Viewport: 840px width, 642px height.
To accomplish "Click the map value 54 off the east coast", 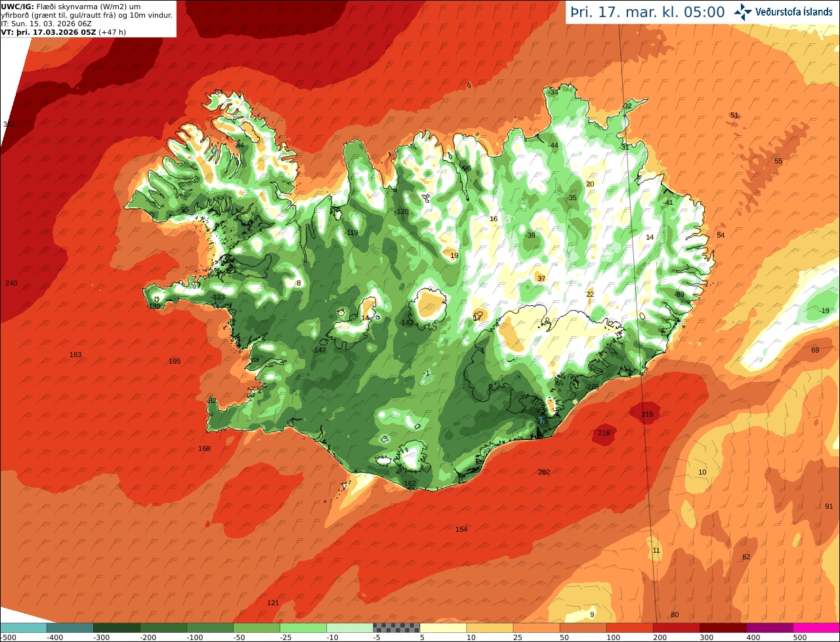I will (721, 235).
